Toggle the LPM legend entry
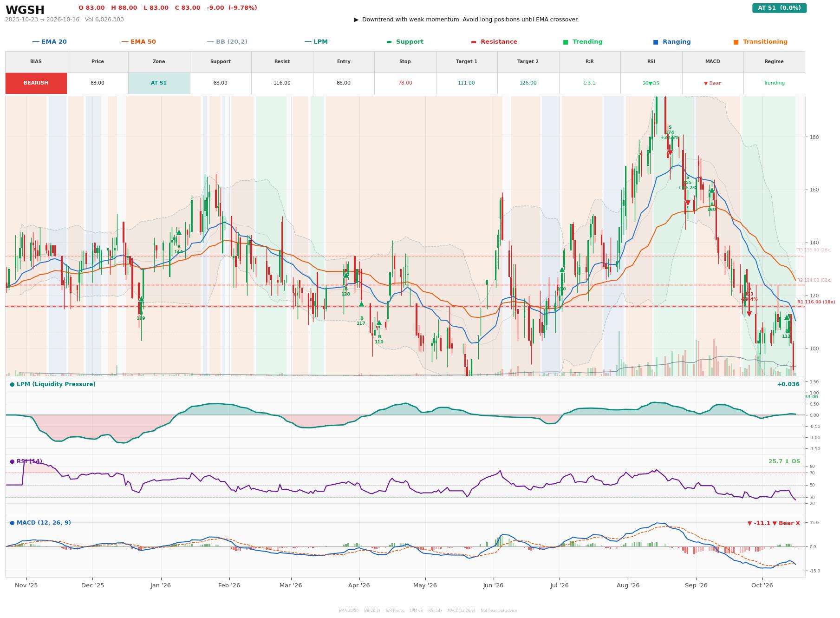 point(316,42)
